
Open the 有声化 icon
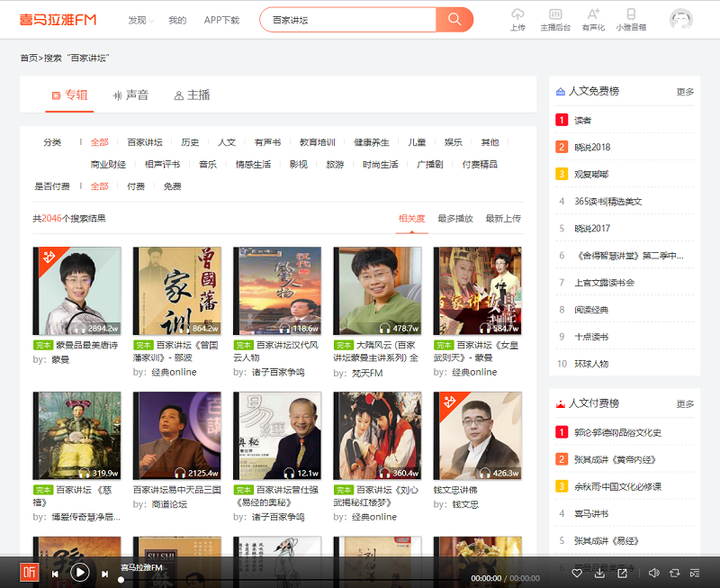tap(593, 20)
